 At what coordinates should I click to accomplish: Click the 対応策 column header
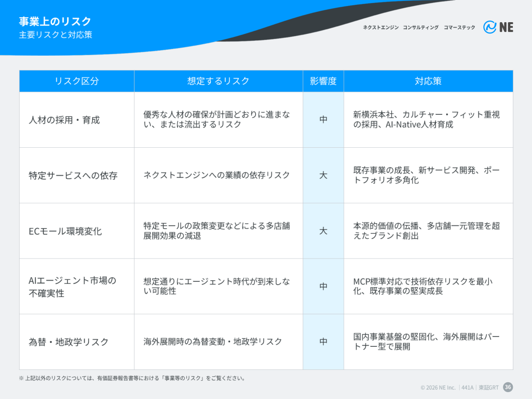tap(428, 81)
